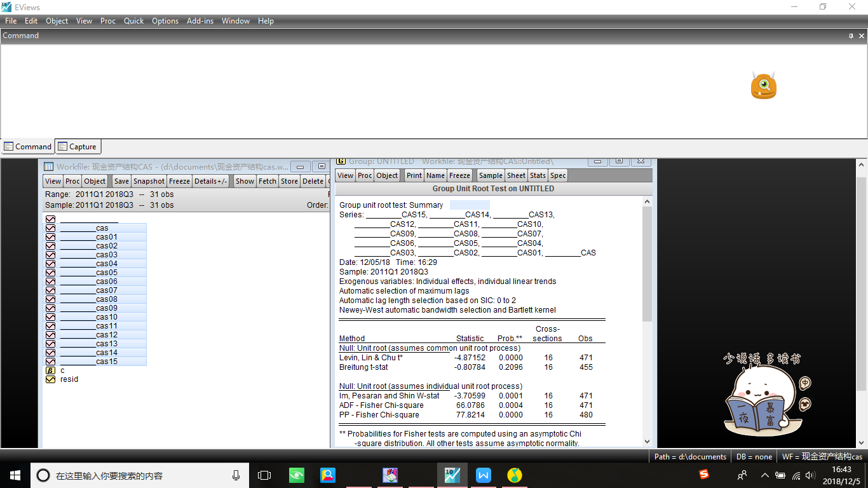Click the series icon beside cas07
This screenshot has height=488, width=868.
50,290
